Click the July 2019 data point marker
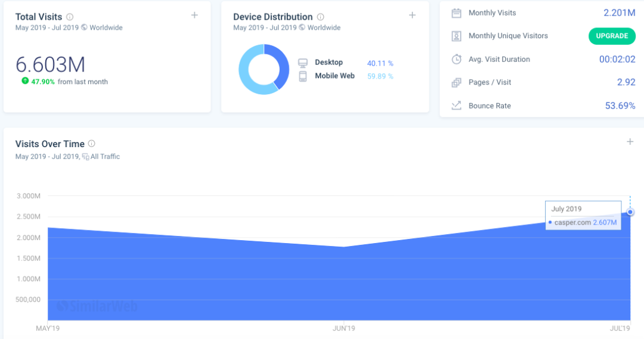 tap(630, 212)
